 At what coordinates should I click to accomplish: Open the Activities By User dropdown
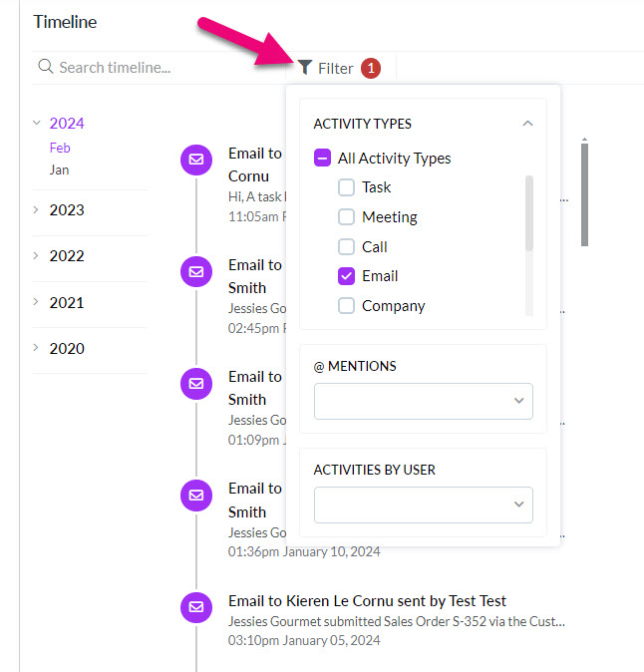coord(424,504)
